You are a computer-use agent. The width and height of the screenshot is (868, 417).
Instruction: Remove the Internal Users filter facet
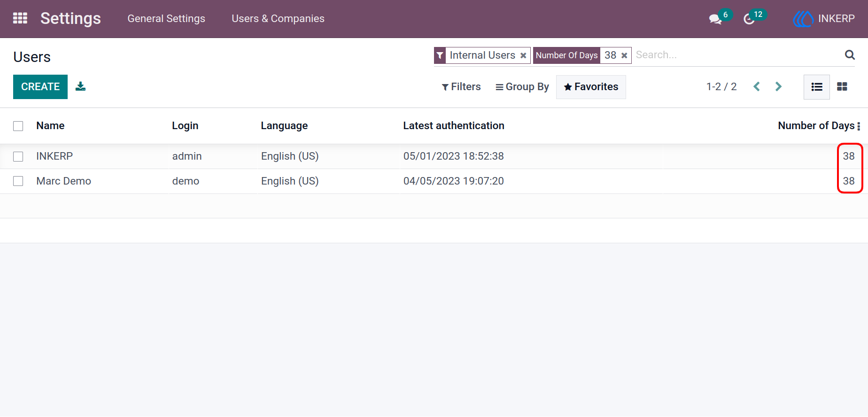(523, 55)
